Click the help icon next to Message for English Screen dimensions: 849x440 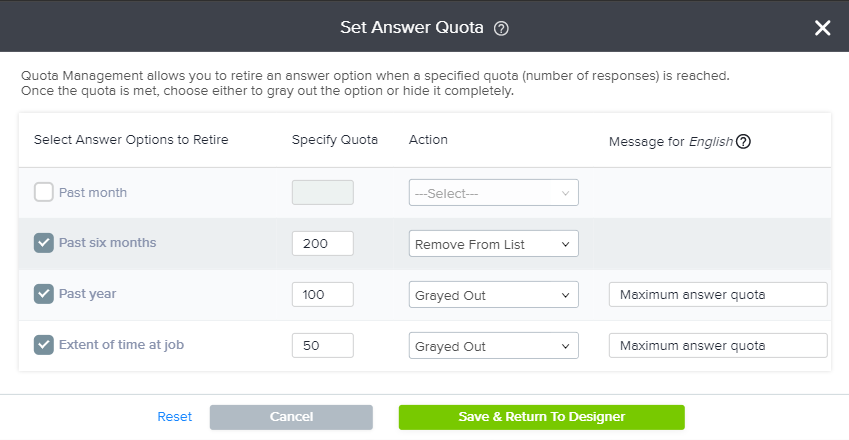743,141
